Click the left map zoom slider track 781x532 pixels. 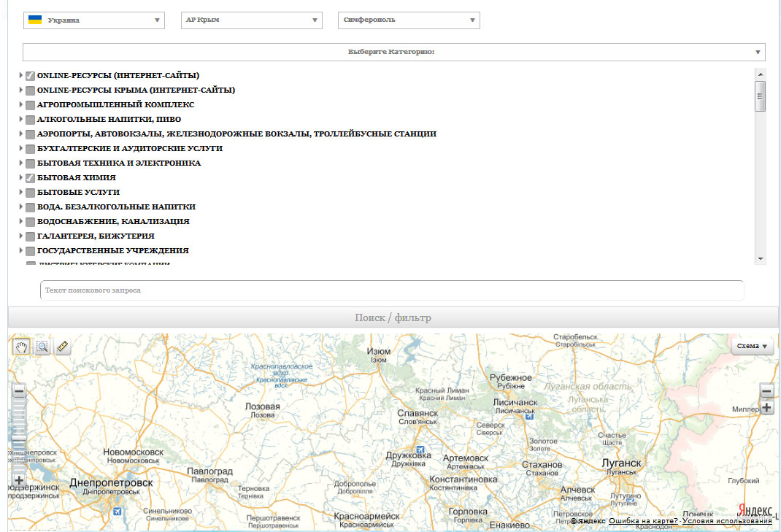pyautogui.click(x=19, y=436)
